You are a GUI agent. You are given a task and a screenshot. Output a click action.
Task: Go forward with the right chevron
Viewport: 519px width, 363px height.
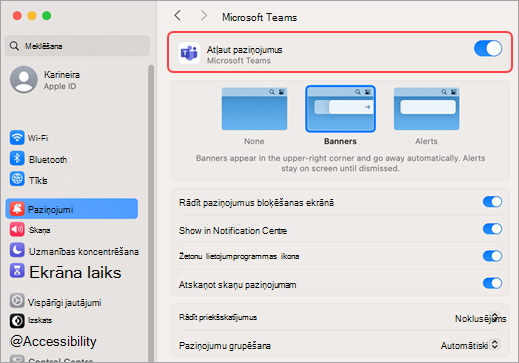click(204, 15)
